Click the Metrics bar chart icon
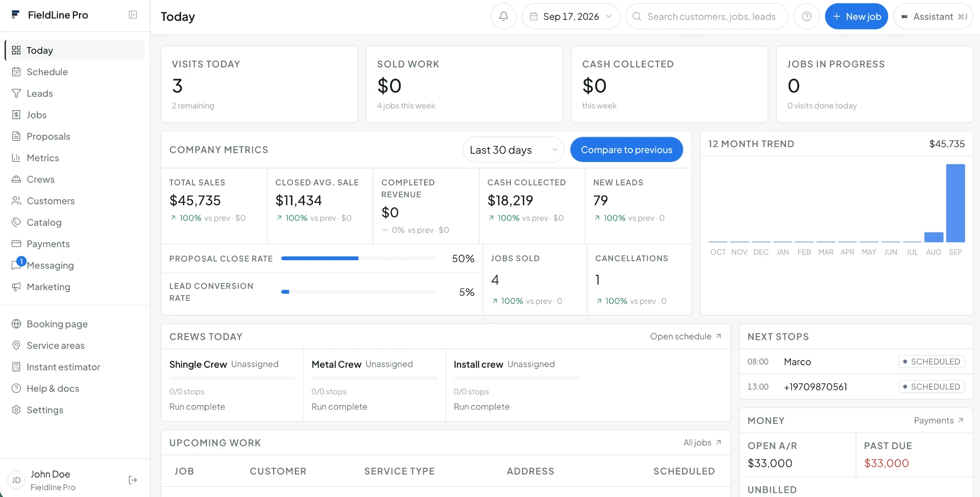 (x=16, y=157)
